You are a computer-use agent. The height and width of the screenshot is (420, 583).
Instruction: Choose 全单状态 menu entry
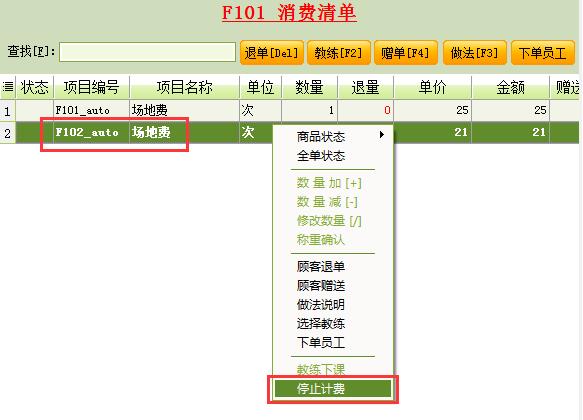coord(321,155)
